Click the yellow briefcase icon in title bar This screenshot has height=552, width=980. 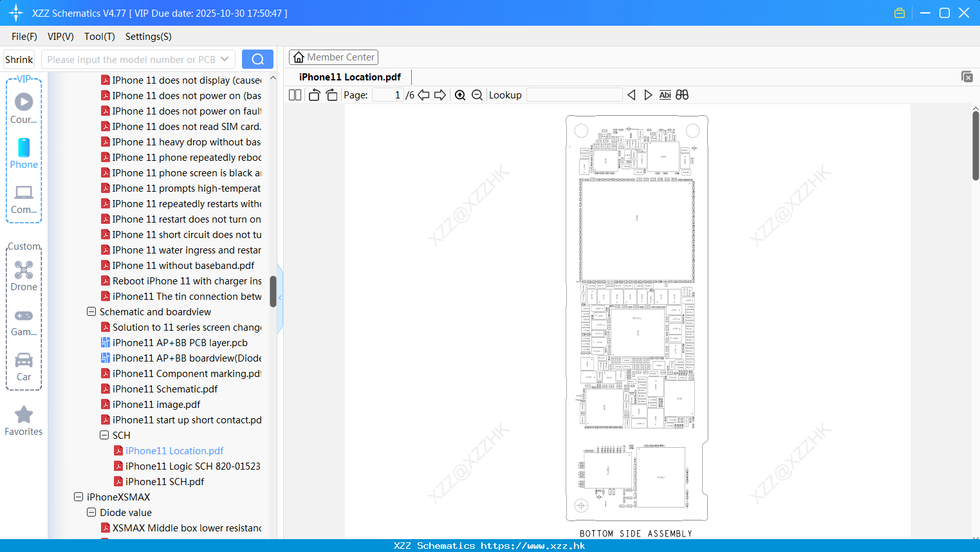[900, 13]
